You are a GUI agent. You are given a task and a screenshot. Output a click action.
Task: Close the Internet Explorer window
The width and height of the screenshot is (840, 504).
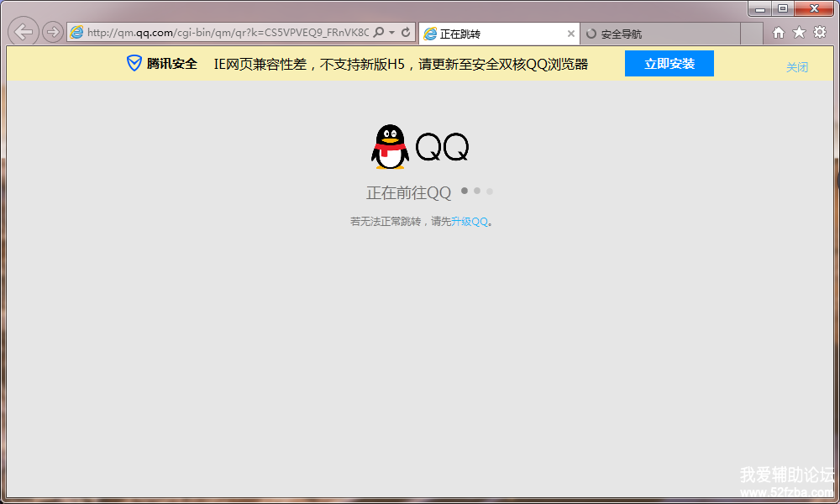click(814, 8)
